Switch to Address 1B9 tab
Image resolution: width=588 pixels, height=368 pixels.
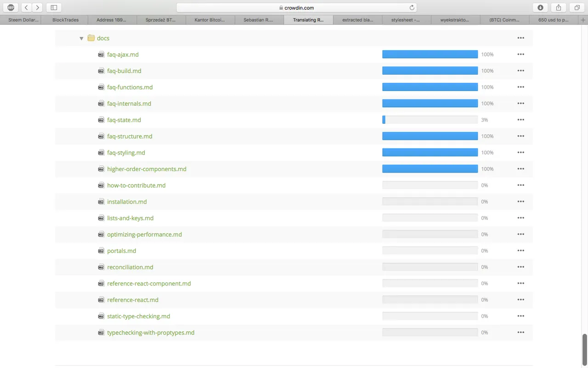pos(111,20)
